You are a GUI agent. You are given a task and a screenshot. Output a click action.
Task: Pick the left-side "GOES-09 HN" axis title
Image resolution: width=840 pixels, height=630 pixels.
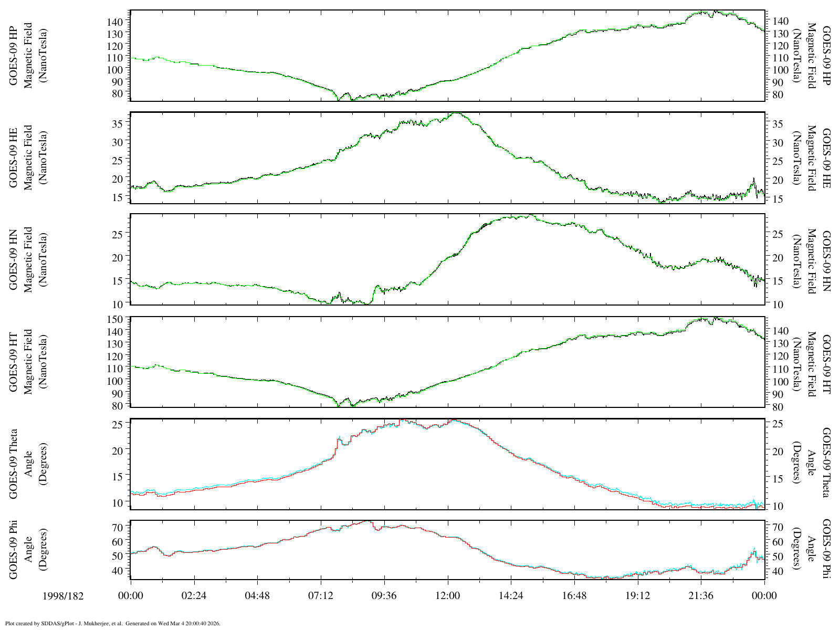14,259
